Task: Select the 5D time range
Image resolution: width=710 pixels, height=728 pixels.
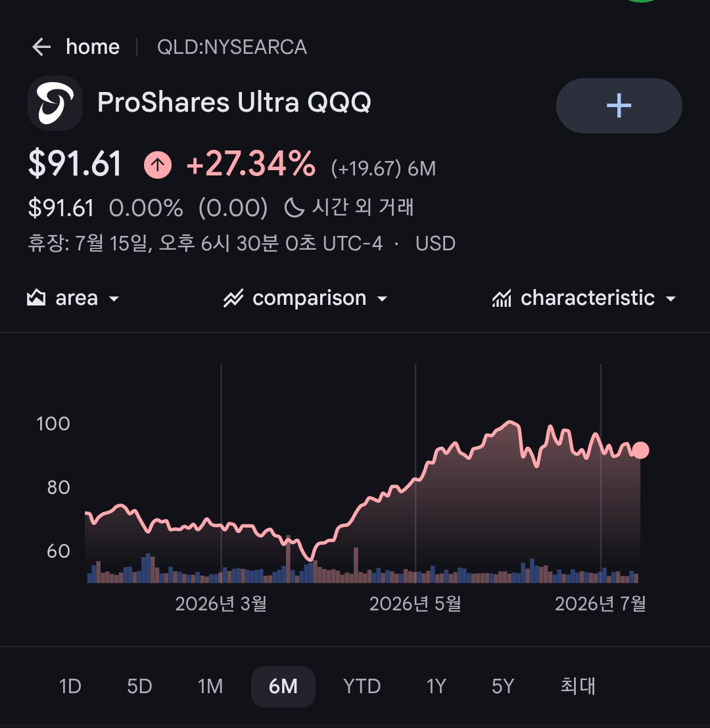Action: (139, 686)
